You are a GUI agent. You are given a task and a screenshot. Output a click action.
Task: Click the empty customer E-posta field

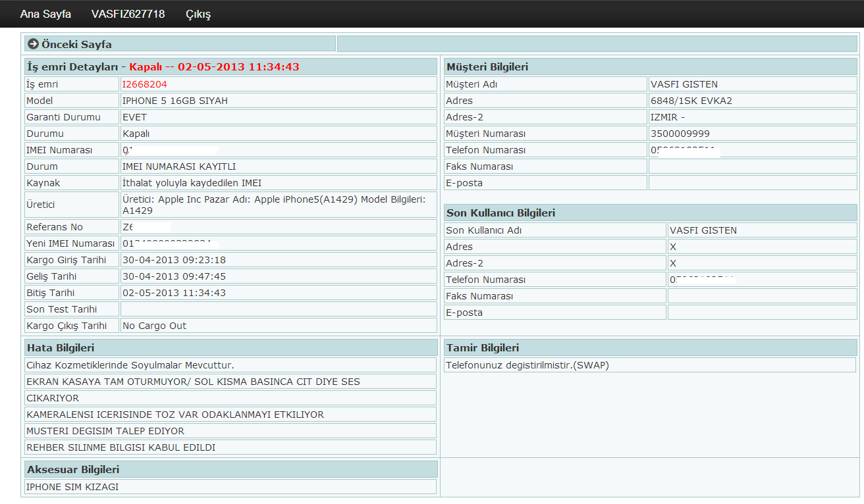pyautogui.click(x=753, y=183)
